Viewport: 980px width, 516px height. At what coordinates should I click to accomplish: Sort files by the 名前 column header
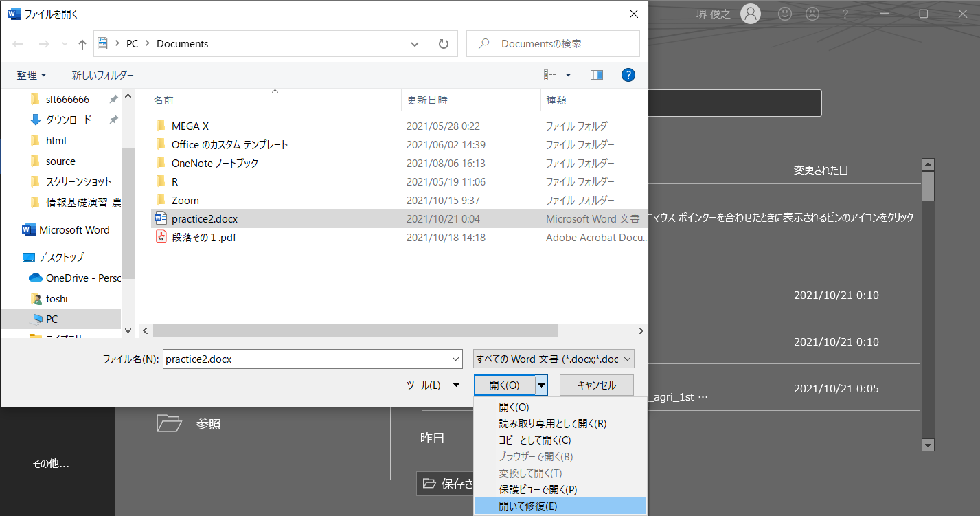[x=163, y=100]
